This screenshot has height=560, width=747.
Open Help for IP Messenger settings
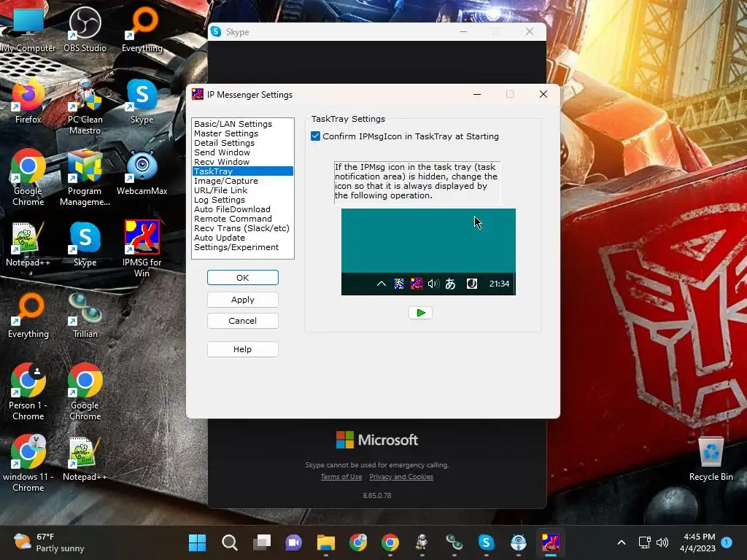tap(242, 349)
